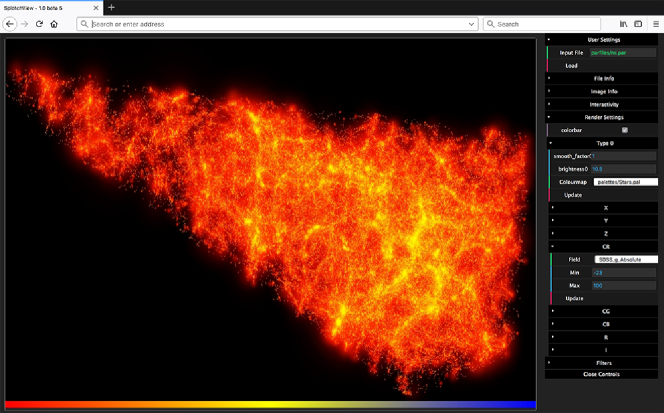This screenshot has height=413, width=664.
Task: Click the magnifier icon in the Search box
Action: pyautogui.click(x=491, y=24)
